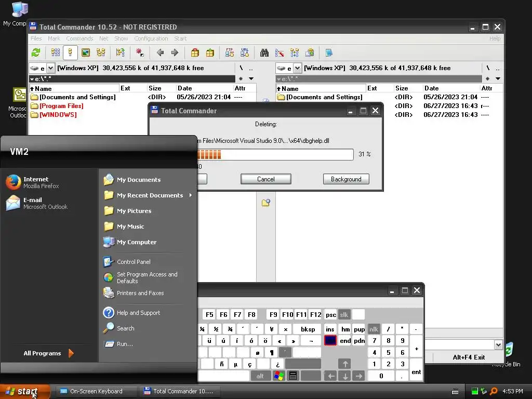532x399 pixels.
Task: Open the directory tree view icon
Action: pos(101,52)
